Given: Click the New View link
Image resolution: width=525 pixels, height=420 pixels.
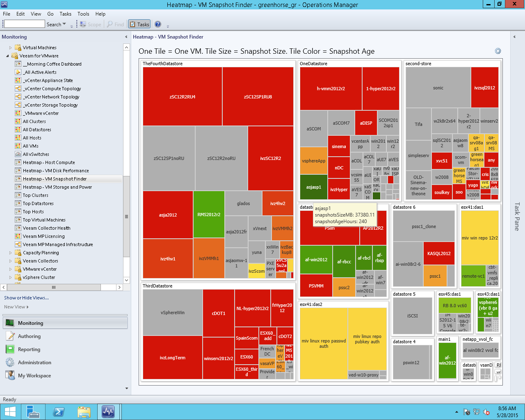Looking at the screenshot, I should [x=16, y=307].
